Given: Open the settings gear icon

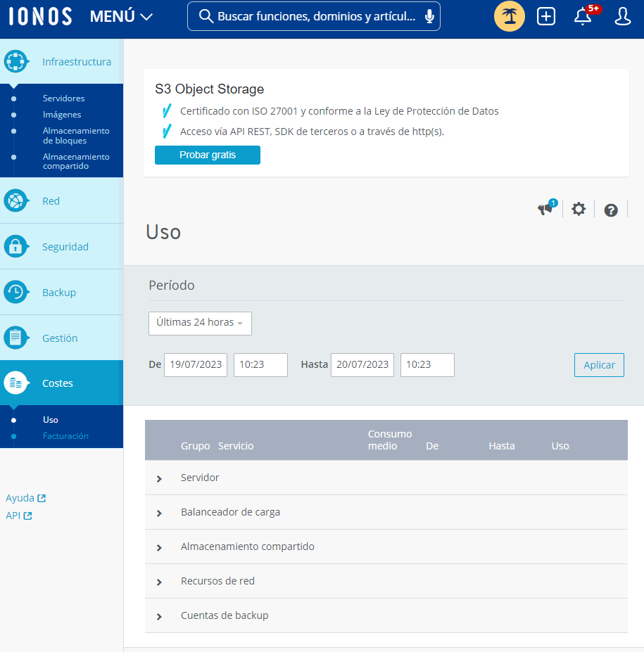Looking at the screenshot, I should (x=579, y=209).
